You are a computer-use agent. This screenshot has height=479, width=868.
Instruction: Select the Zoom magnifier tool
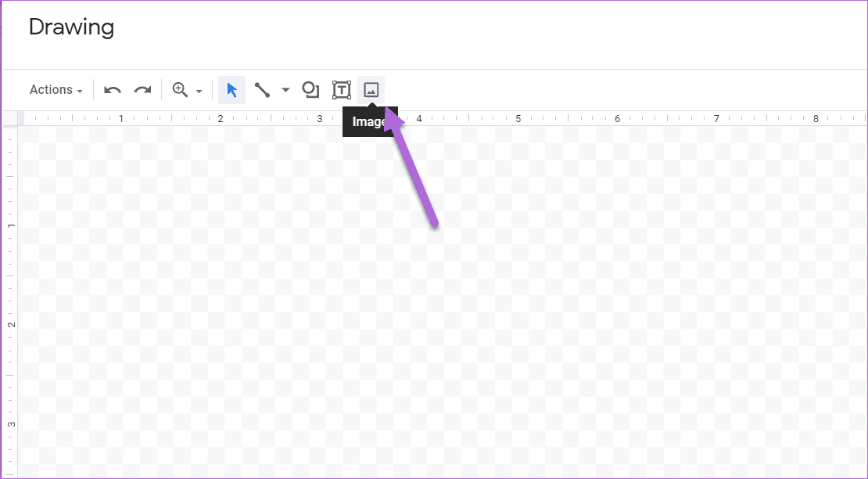(x=181, y=89)
